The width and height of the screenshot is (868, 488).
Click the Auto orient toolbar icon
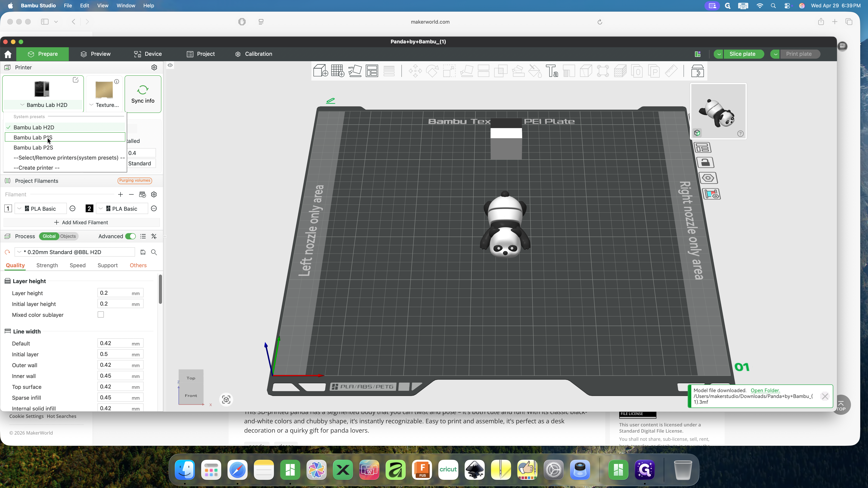355,71
